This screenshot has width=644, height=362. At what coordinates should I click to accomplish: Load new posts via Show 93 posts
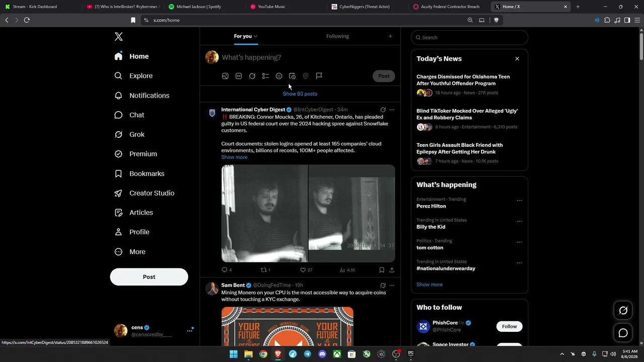[x=300, y=94]
